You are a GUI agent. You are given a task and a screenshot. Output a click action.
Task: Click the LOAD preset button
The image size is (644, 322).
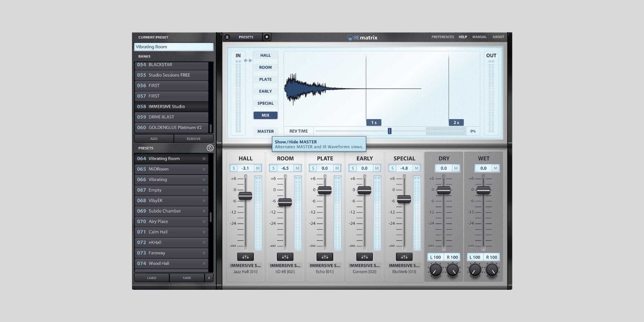151,278
